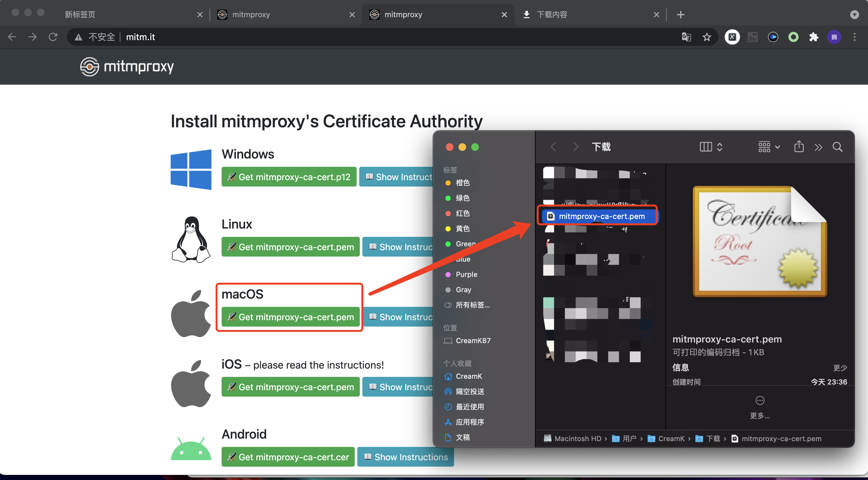Show Instructions for Android

[x=405, y=457]
